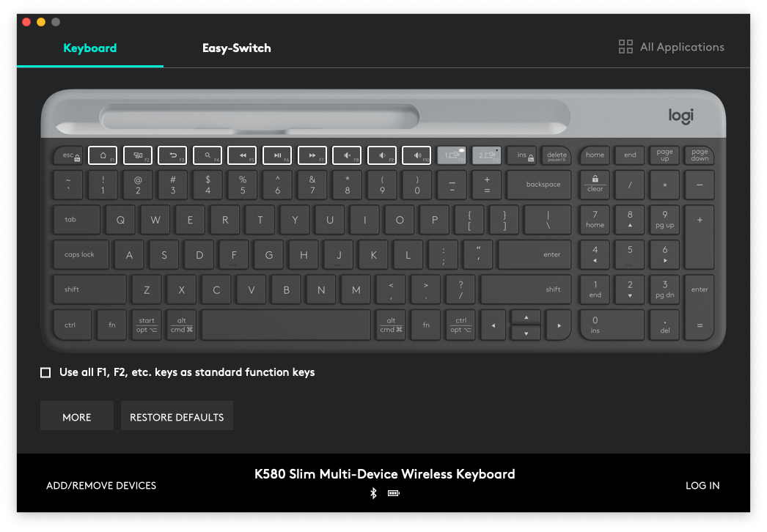
Task: Select the Play/Pause F6 key
Action: (277, 155)
